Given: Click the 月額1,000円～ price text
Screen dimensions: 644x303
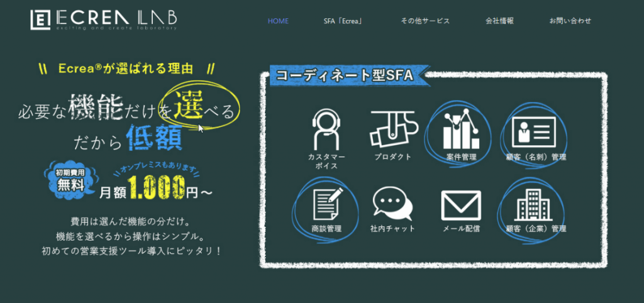Looking at the screenshot, I should click(156, 187).
